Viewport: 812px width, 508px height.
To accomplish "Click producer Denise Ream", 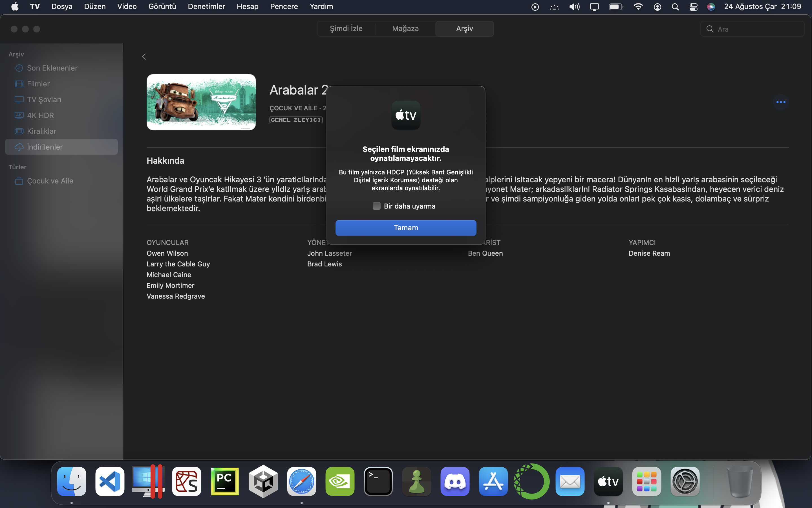I will (649, 253).
